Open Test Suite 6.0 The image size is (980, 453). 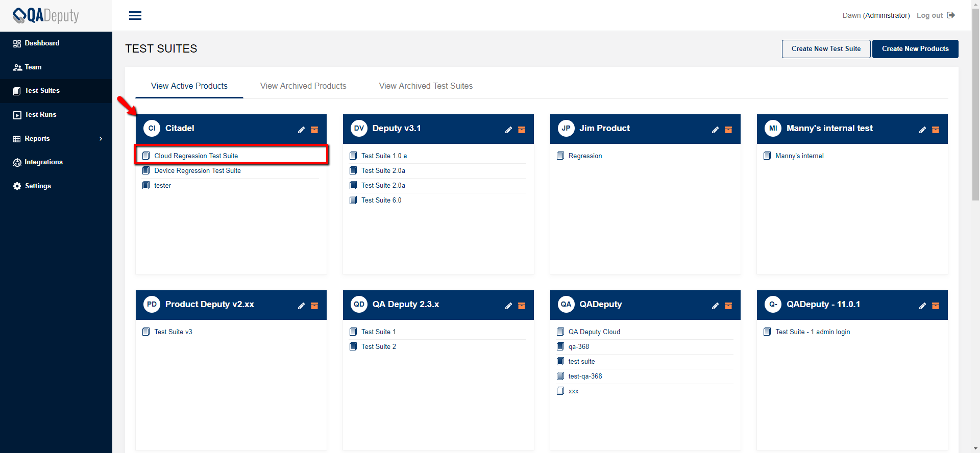tap(381, 200)
